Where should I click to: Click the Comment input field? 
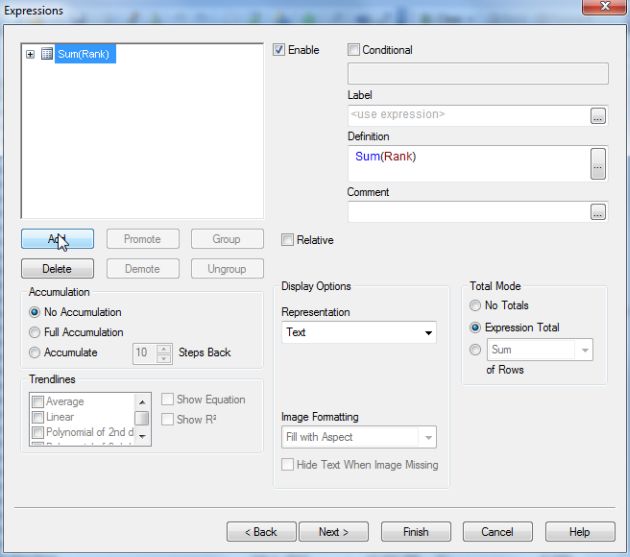[468, 212]
